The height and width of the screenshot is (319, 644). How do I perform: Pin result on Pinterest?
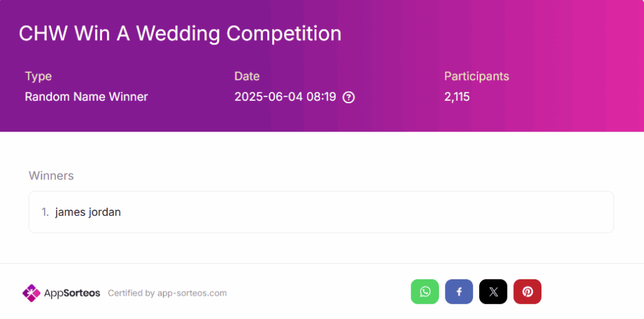(528, 292)
